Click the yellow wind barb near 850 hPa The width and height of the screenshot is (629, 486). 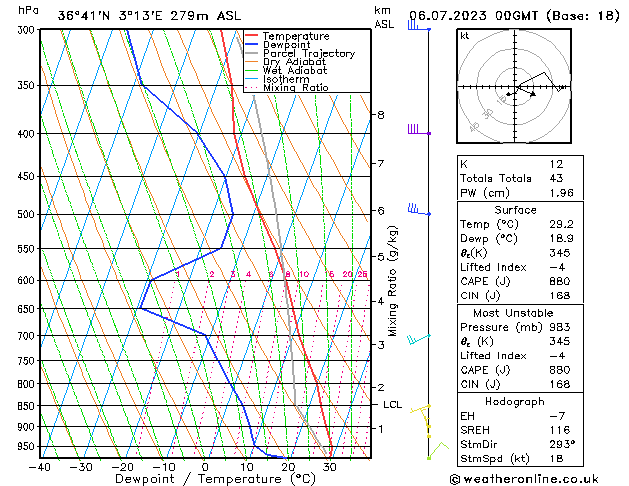click(420, 409)
